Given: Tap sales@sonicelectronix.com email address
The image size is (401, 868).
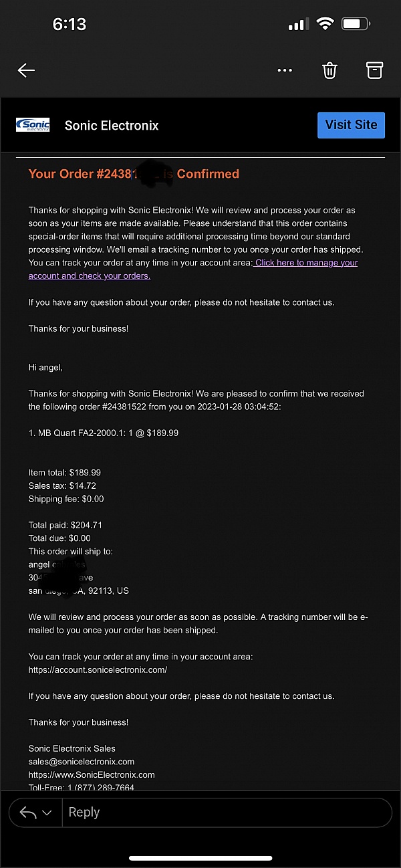Looking at the screenshot, I should tap(82, 762).
